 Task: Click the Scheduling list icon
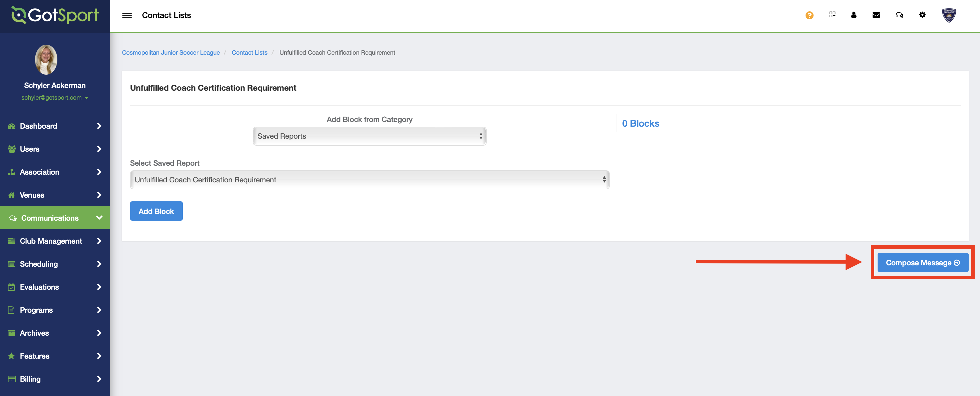[x=12, y=264]
